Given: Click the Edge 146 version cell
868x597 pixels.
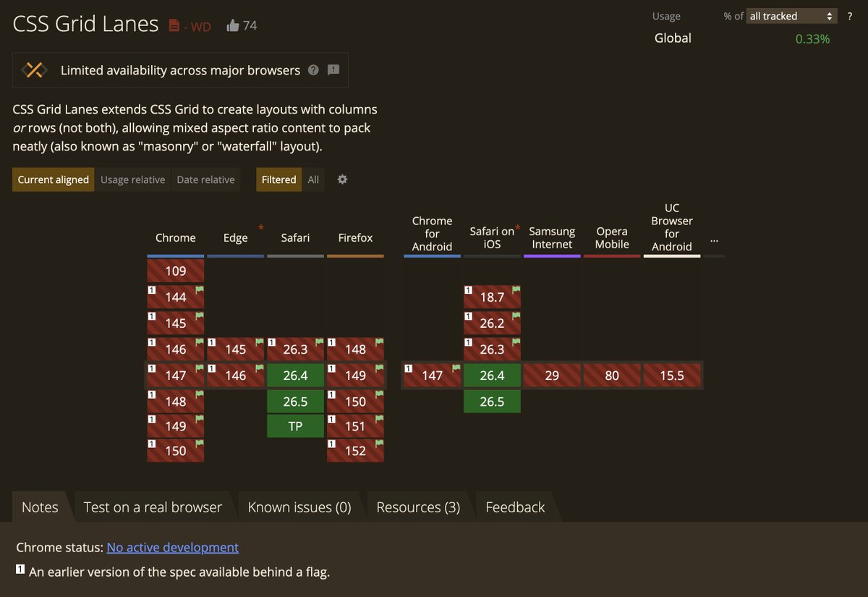Looking at the screenshot, I should (x=236, y=376).
